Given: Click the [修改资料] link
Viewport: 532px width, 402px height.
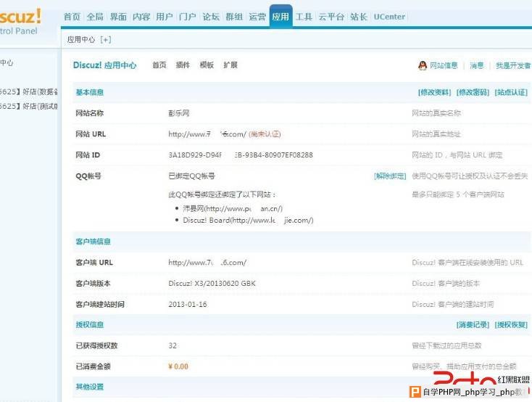Looking at the screenshot, I should tap(434, 92).
